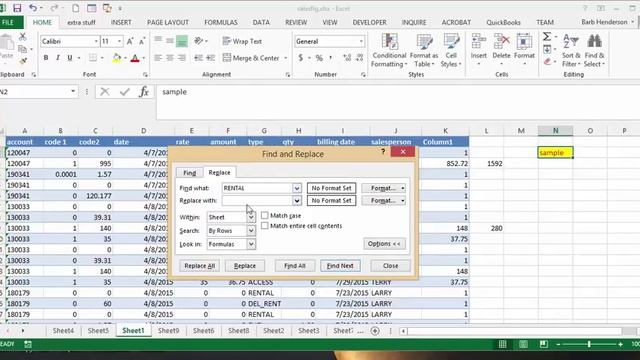
Task: Open the Name Box dropdown
Action: 73,91
